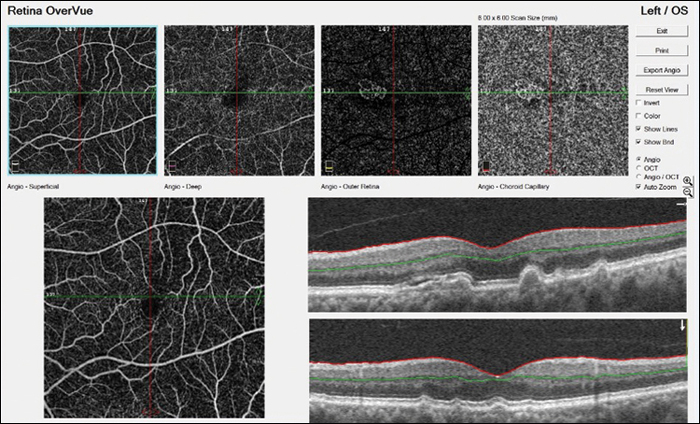Enable the Color checkbox
The image size is (700, 424).
pos(638,116)
